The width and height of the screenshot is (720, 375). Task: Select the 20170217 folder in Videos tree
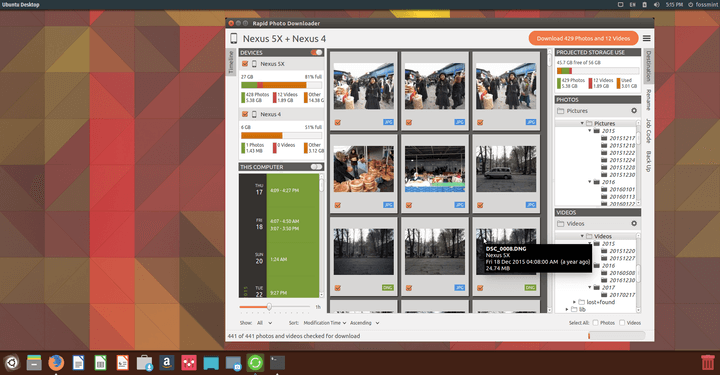pyautogui.click(x=618, y=295)
